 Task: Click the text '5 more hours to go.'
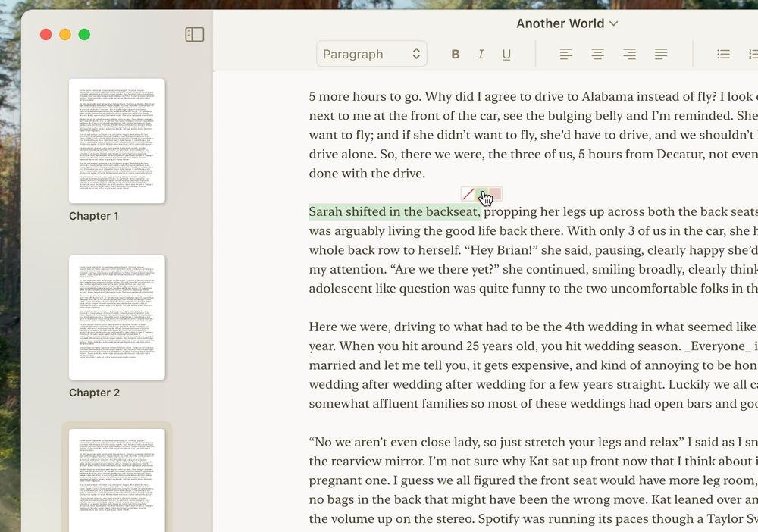tap(365, 96)
